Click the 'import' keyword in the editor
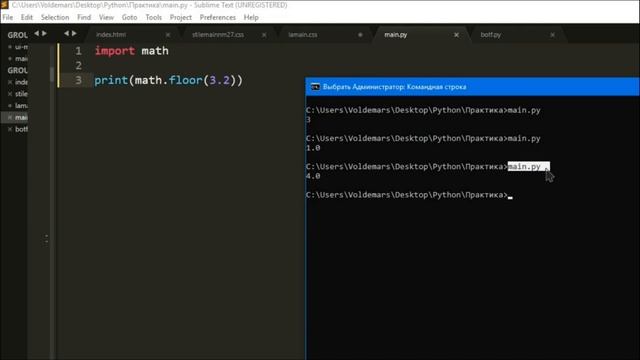 115,51
